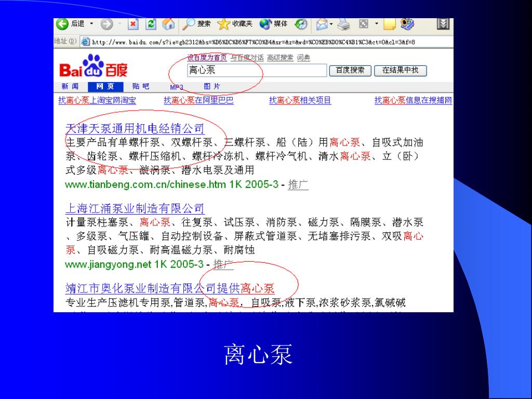Viewport: 532px width, 399px height.
Task: Open the Search (搜索) magnifier toolbar button
Action: coord(196,24)
